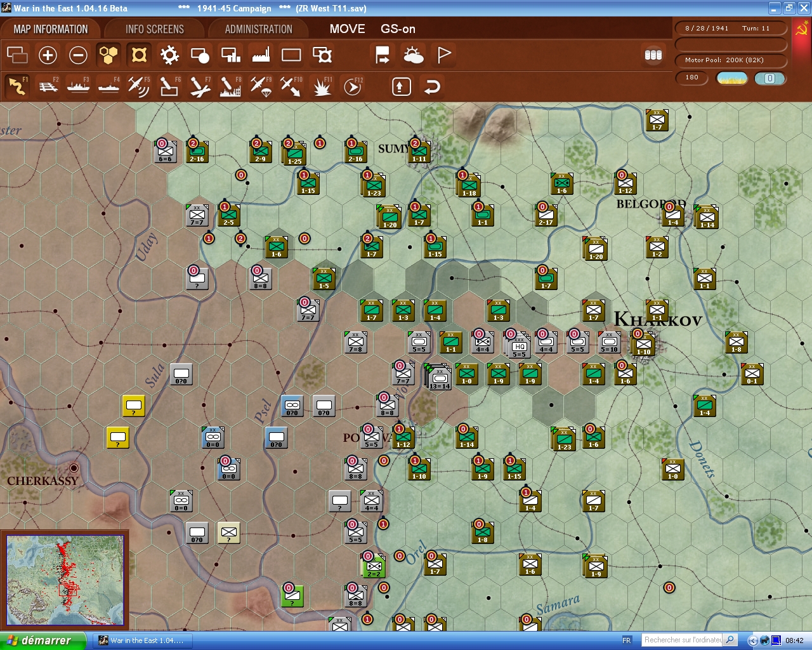Select the F2 rail mode
Image resolution: width=812 pixels, height=650 pixels.
[x=48, y=86]
